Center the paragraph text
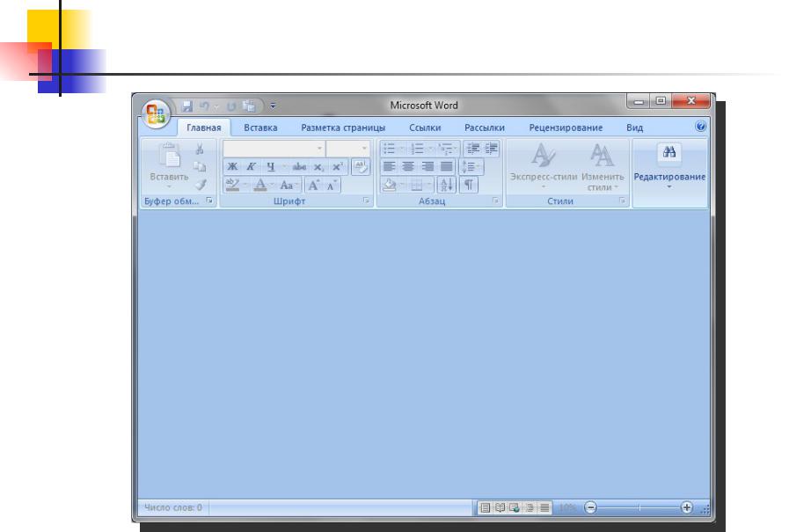Screen dimensions: 789x532 pyautogui.click(x=408, y=166)
